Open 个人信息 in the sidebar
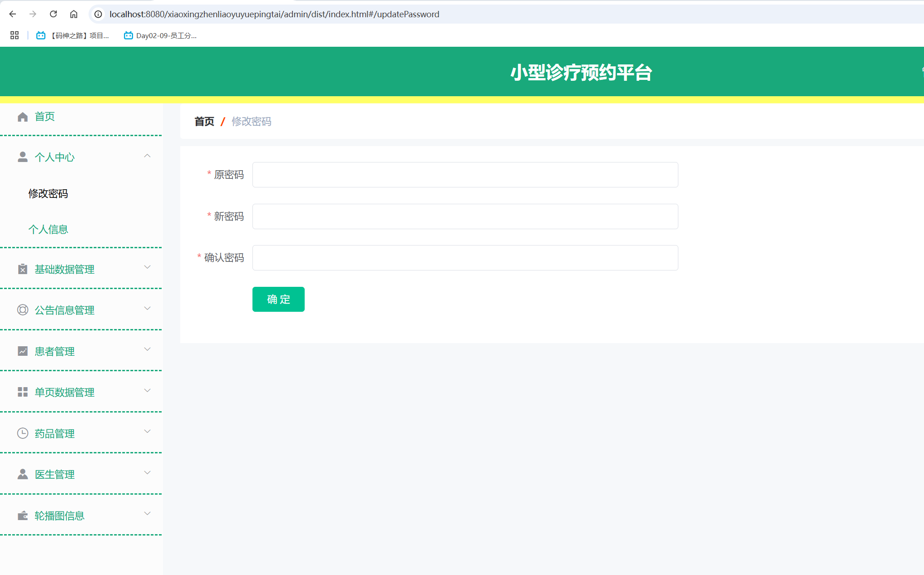924x575 pixels. 48,229
